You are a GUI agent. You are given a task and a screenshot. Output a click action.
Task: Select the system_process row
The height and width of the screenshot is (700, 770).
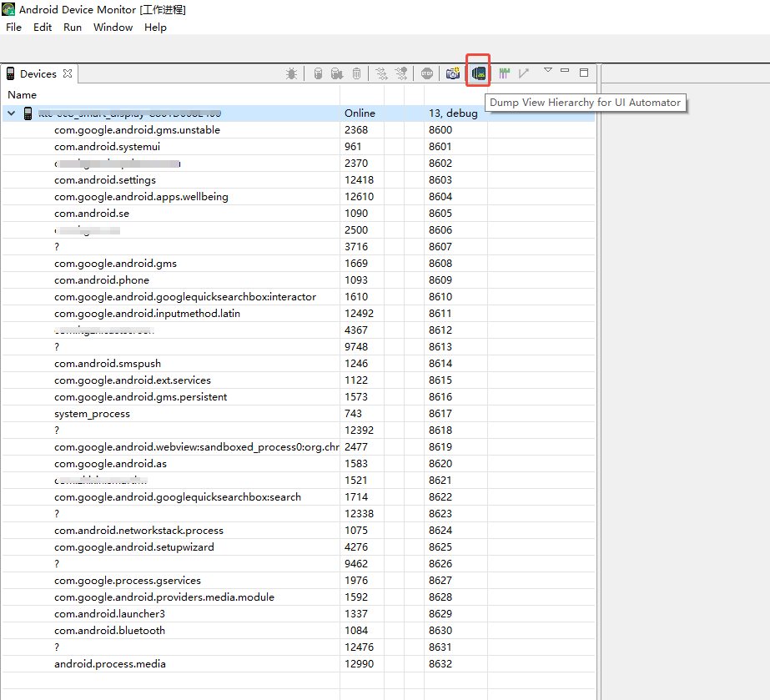[92, 414]
